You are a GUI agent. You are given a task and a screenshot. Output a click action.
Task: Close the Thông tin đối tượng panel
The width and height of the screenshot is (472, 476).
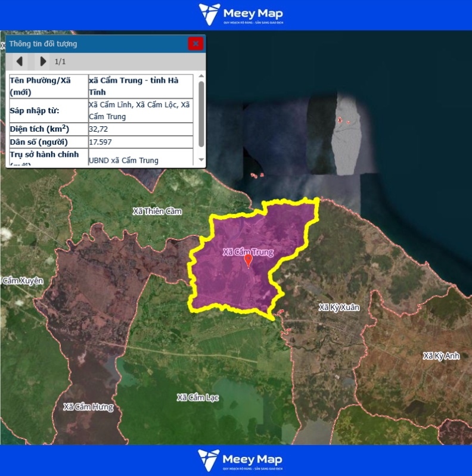click(195, 43)
